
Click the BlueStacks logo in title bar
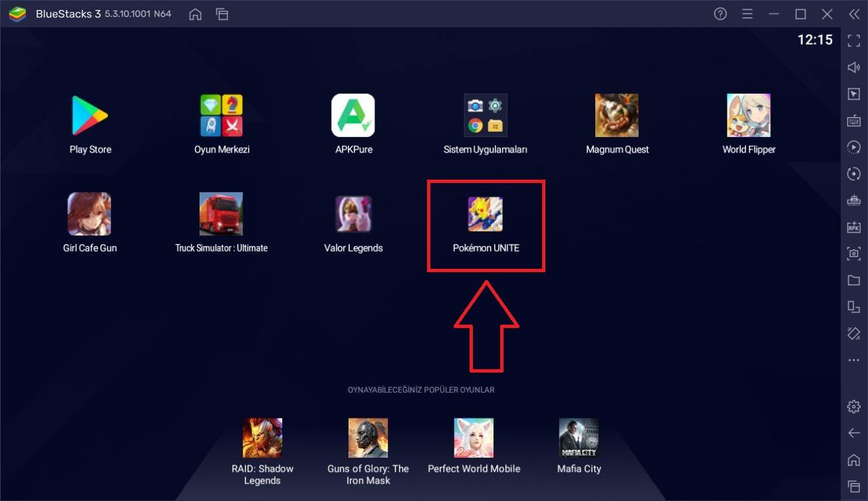pos(17,14)
